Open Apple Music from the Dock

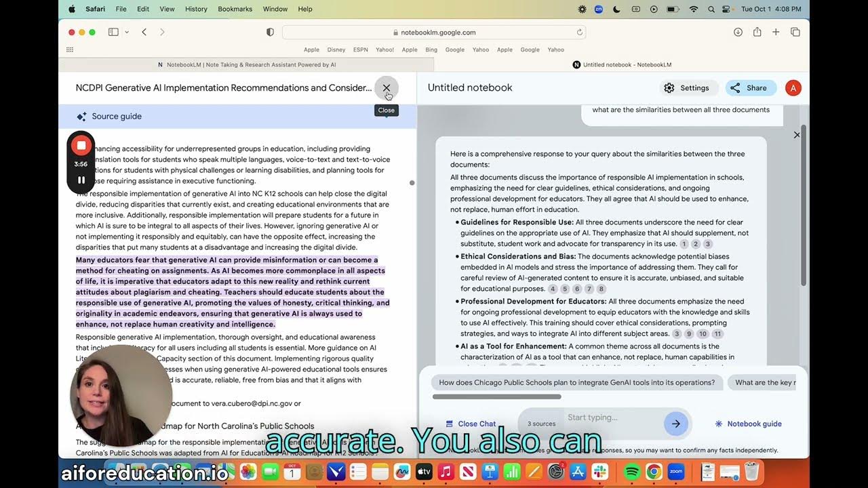[446, 472]
